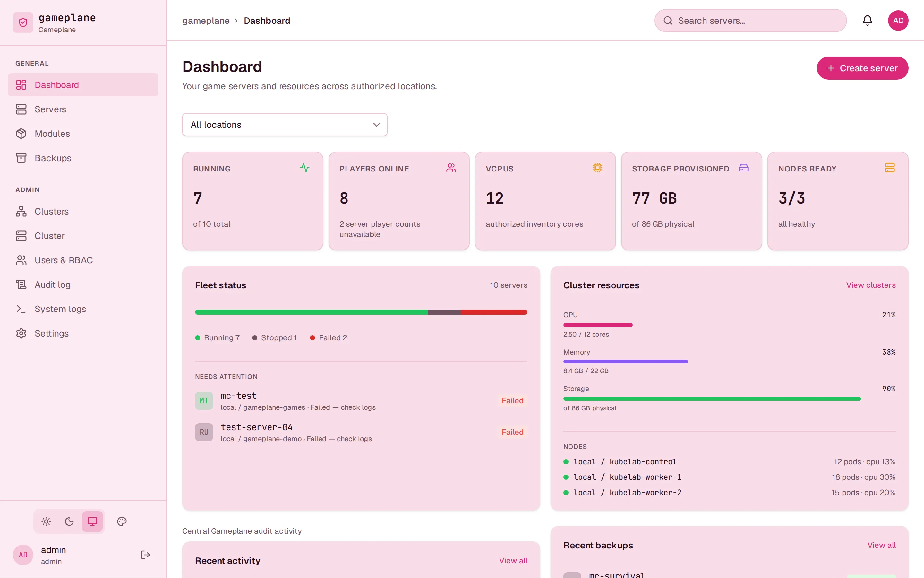This screenshot has height=578, width=924.
Task: Click the Storage Provisioned drive icon
Action: [x=743, y=168]
